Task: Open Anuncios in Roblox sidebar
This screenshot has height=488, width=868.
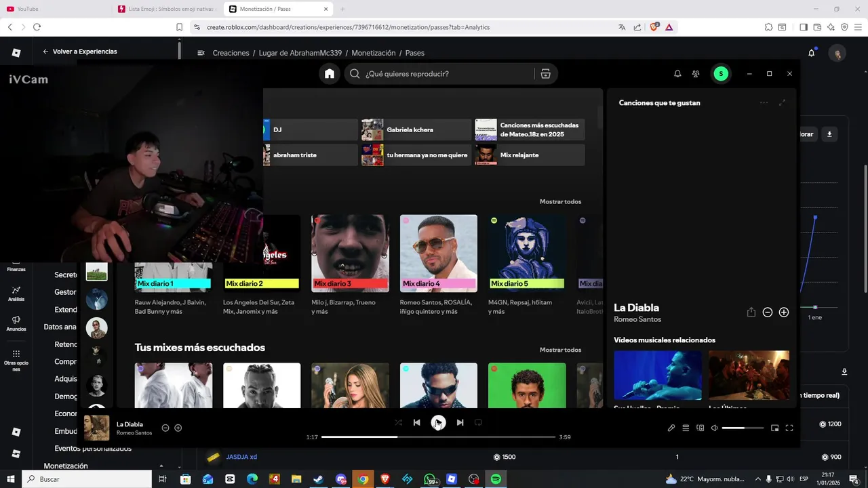Action: [x=16, y=323]
